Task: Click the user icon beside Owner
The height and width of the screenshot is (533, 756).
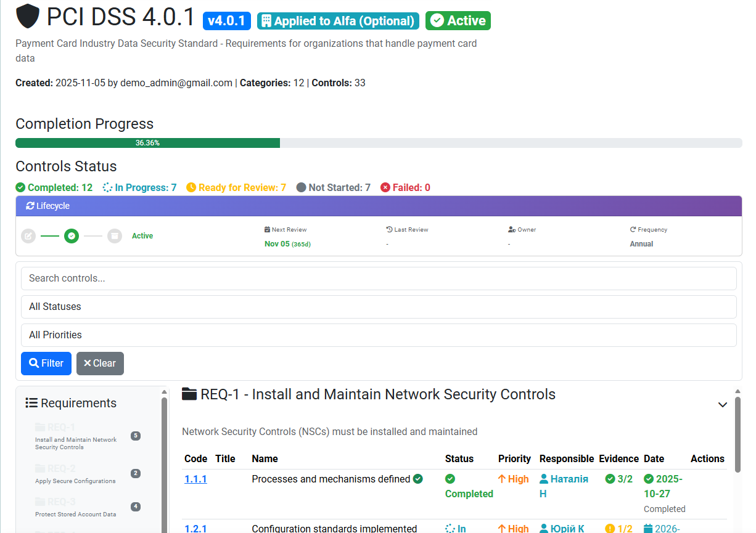Action: point(512,230)
